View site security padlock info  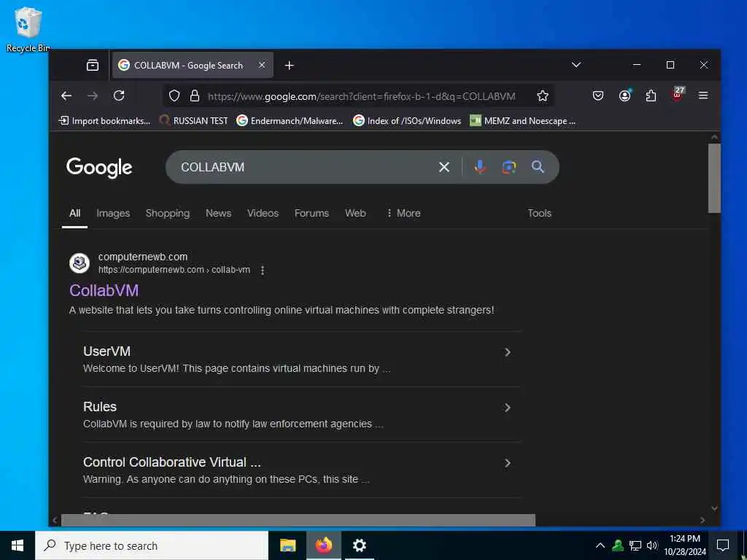click(194, 96)
